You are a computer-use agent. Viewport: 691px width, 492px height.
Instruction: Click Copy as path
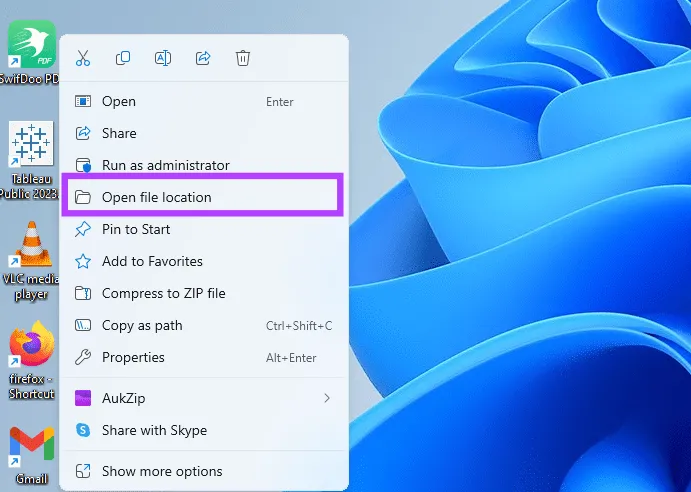point(142,325)
